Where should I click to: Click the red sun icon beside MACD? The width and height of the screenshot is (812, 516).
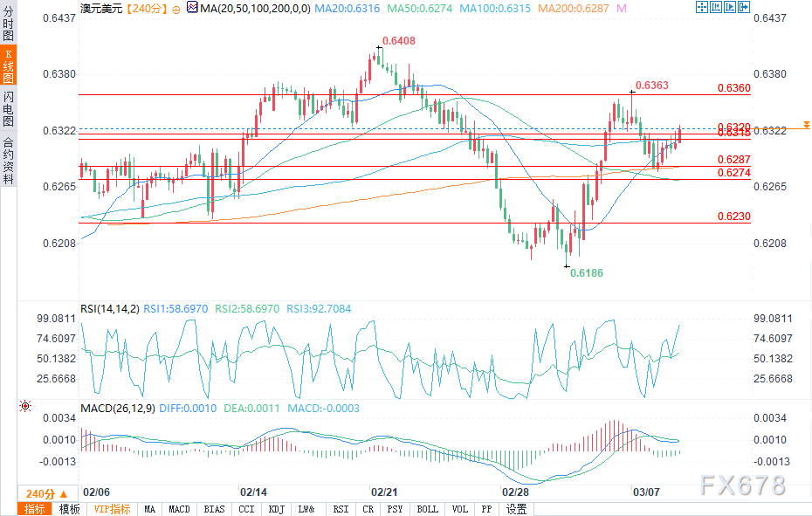pos(24,406)
